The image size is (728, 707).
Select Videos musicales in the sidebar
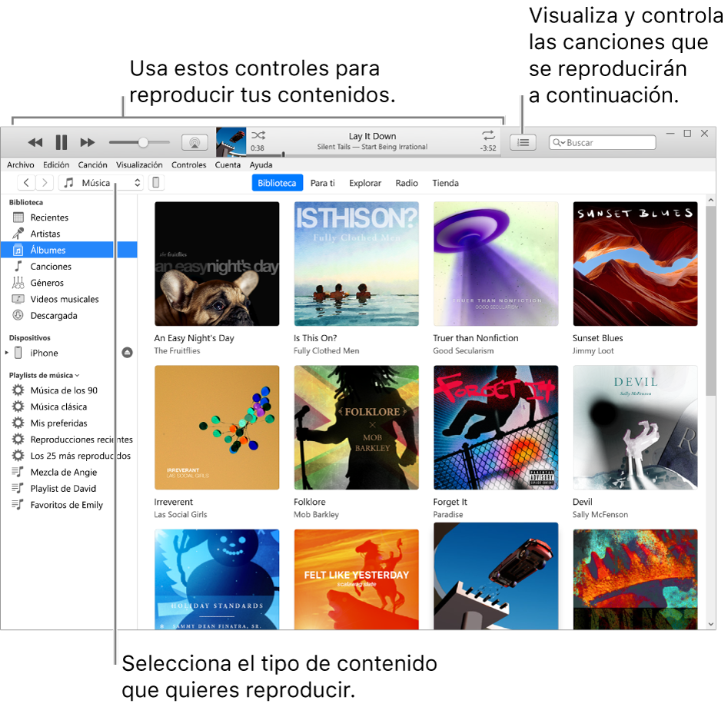point(68,299)
